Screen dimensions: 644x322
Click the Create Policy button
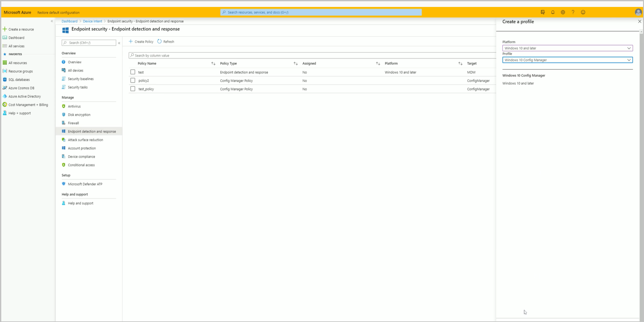coord(141,41)
